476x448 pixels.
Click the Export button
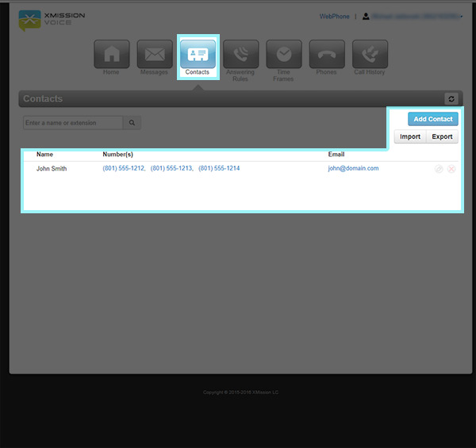click(442, 136)
